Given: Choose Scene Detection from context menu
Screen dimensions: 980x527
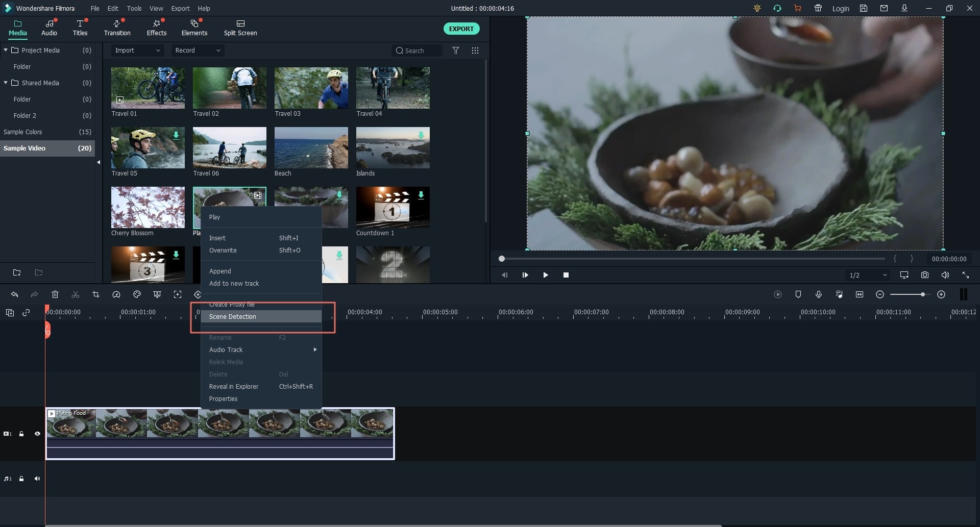Looking at the screenshot, I should [x=261, y=317].
